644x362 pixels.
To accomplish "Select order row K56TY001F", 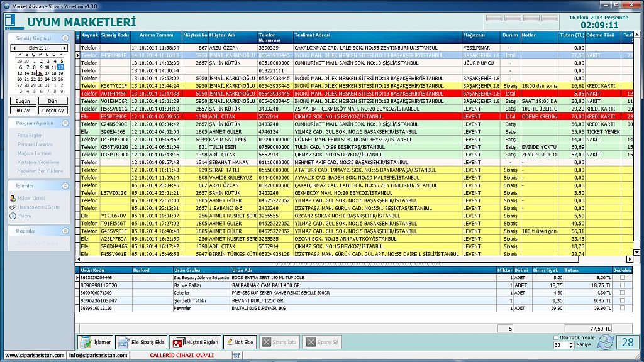I will [x=356, y=85].
